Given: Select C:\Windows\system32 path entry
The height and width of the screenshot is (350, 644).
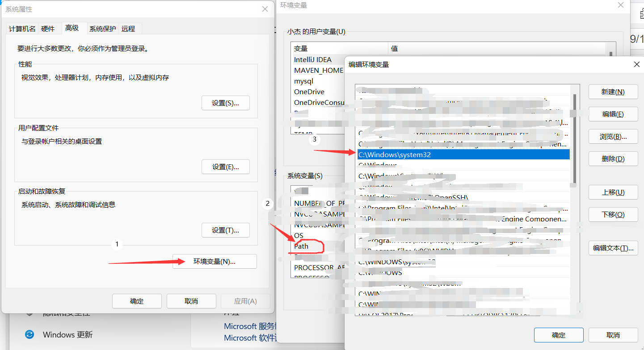Looking at the screenshot, I should (x=463, y=154).
